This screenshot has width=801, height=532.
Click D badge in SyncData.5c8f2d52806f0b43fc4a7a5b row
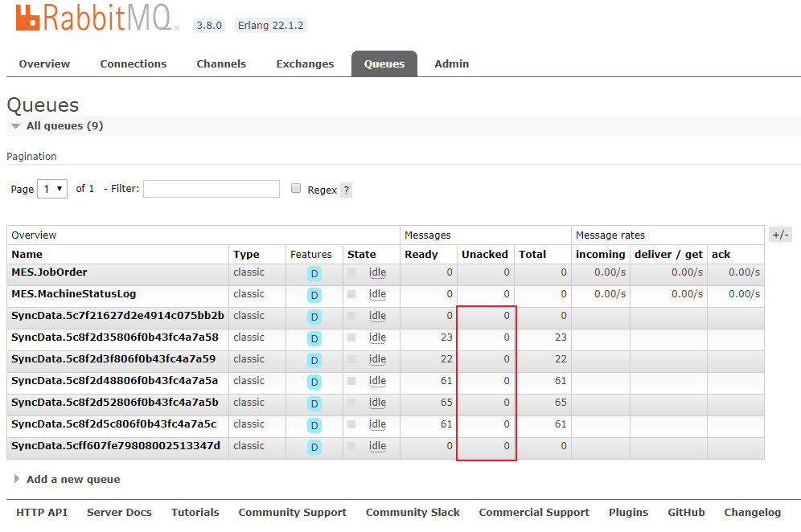tap(314, 404)
